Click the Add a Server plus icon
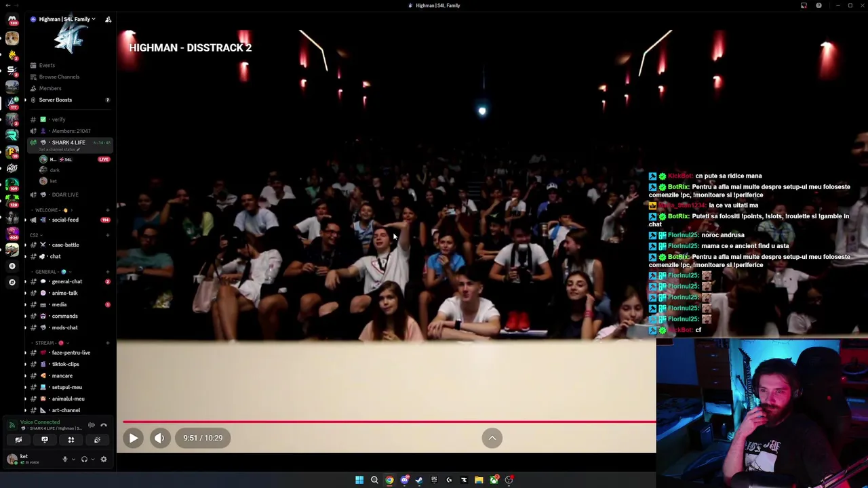868x488 pixels. (12, 266)
